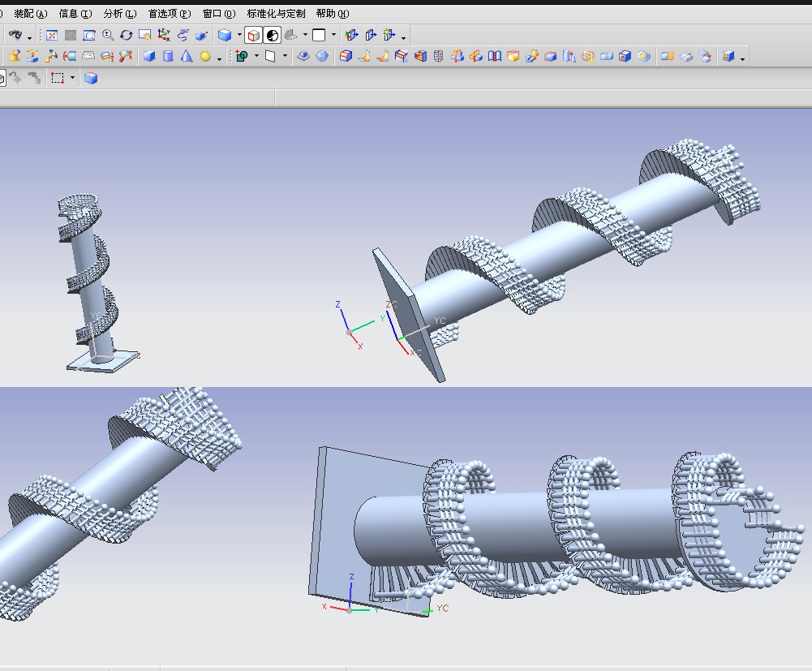Viewport: 812px width, 671px height.
Task: Toggle the black-and-white face analysis button
Action: tap(272, 35)
